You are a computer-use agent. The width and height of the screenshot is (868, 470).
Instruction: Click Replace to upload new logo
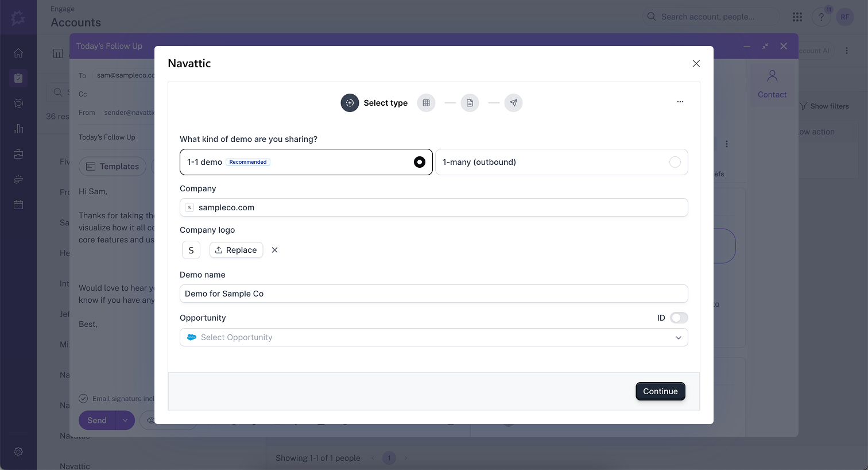pos(236,250)
